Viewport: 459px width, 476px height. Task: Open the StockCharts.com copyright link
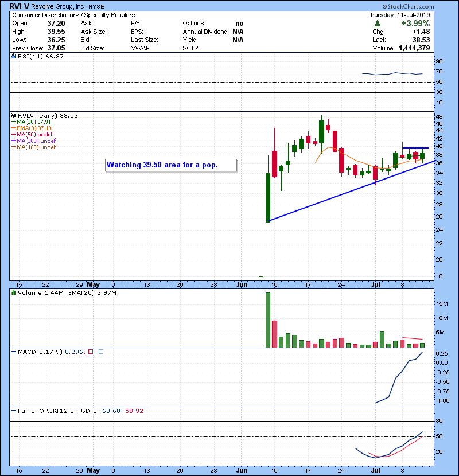coord(408,6)
